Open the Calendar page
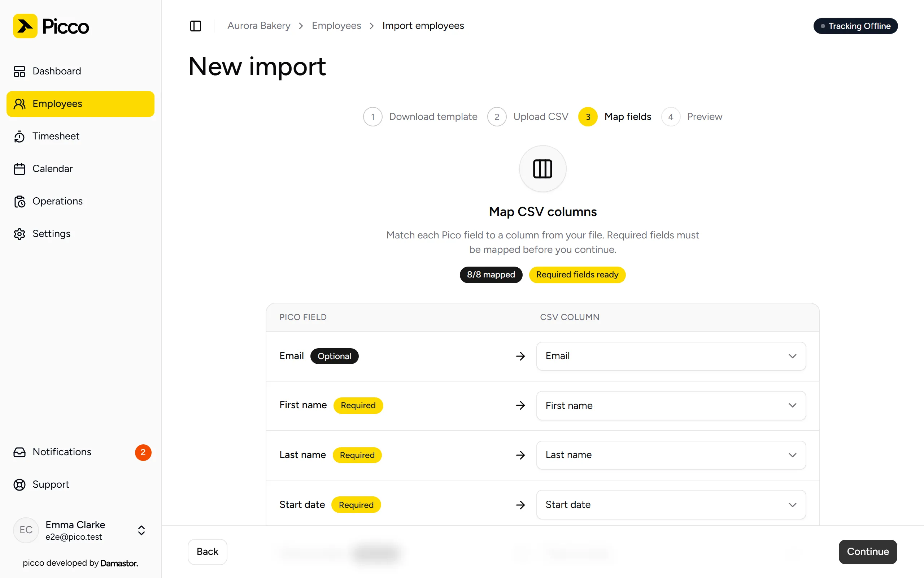 80,169
